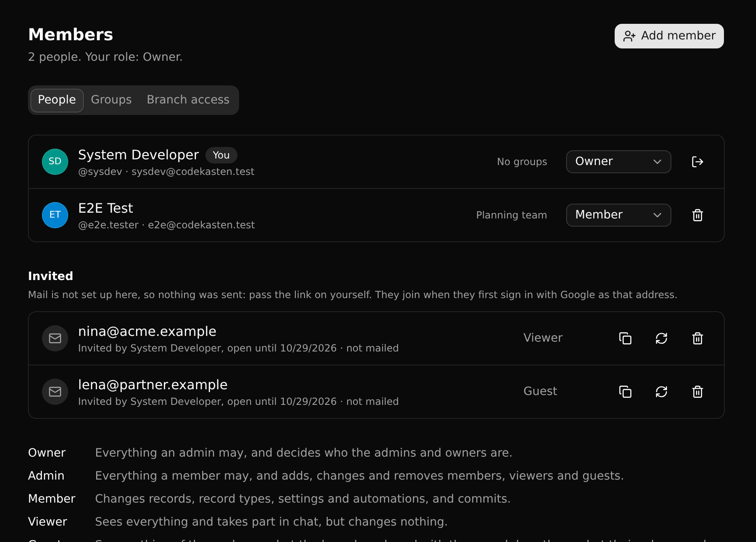
Task: Select the System Developer name
Action: [138, 155]
